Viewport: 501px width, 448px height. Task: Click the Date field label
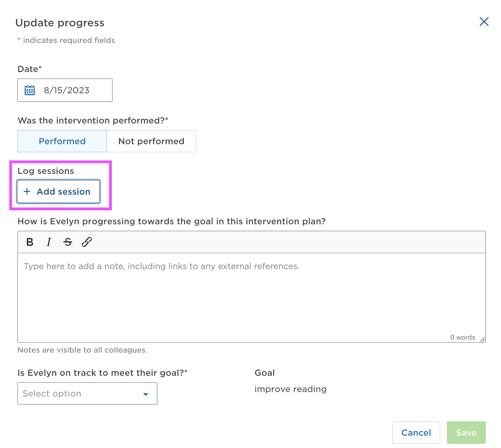click(28, 69)
